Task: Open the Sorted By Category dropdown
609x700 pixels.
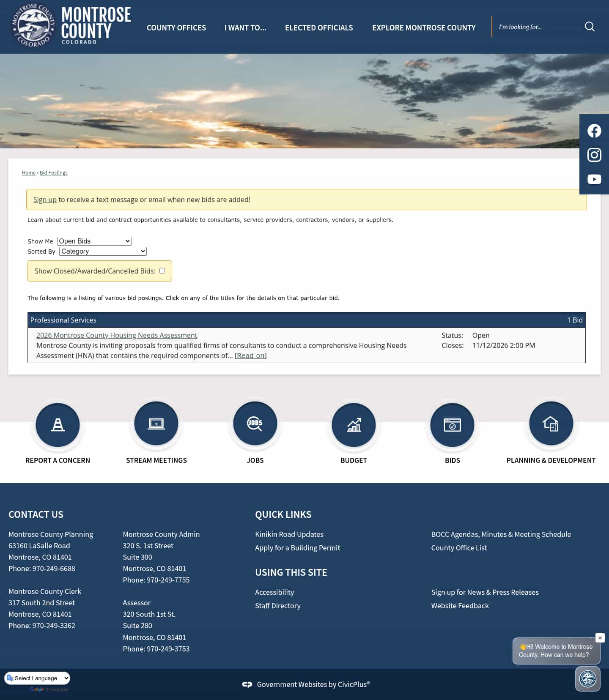Action: tap(103, 251)
